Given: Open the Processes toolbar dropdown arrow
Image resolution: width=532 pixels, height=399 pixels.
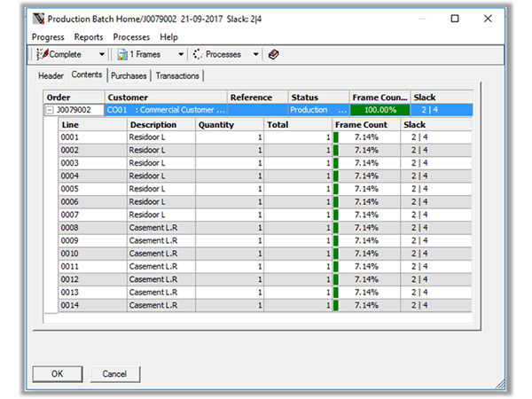Looking at the screenshot, I should click(x=255, y=55).
